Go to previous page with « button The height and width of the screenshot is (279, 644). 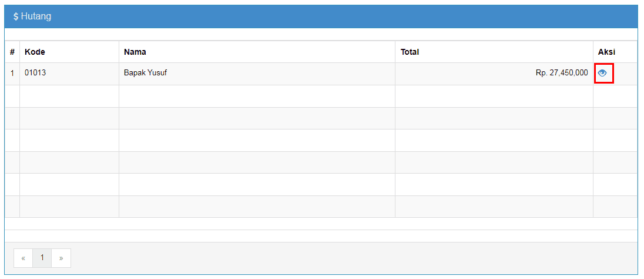pos(24,258)
